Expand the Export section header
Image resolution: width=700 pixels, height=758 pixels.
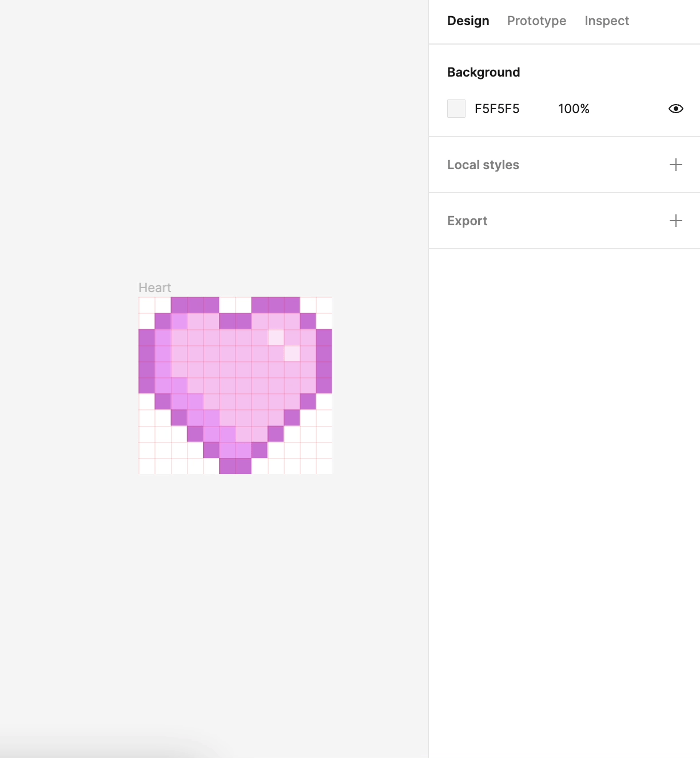pos(467,221)
